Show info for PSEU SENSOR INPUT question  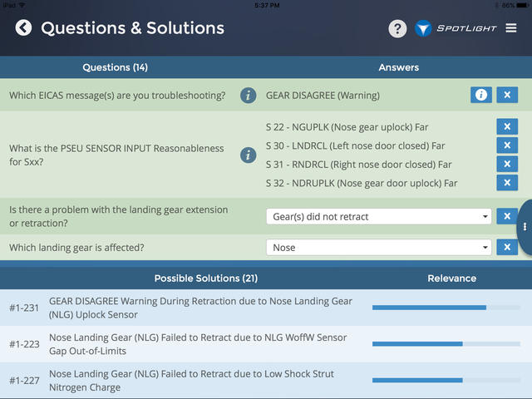[x=249, y=155]
